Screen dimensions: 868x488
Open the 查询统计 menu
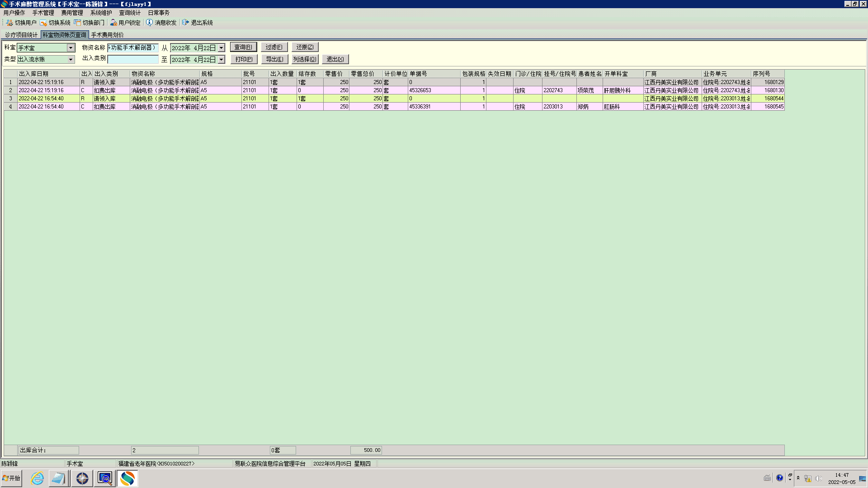pos(129,13)
